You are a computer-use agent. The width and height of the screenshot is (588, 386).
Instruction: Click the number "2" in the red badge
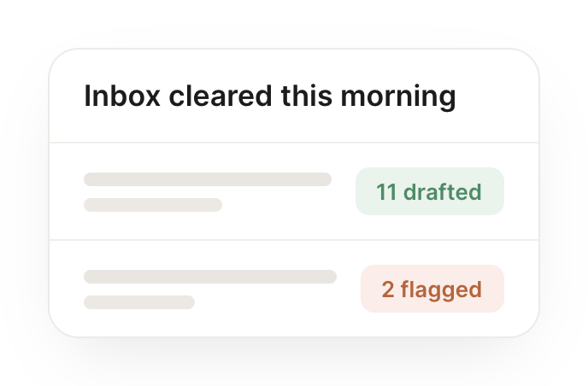388,289
